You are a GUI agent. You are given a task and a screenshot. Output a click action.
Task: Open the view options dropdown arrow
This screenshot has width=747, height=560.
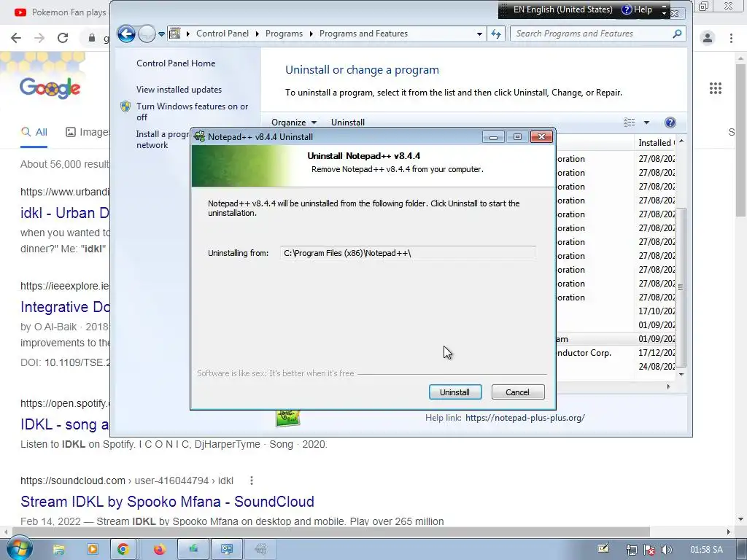(646, 122)
